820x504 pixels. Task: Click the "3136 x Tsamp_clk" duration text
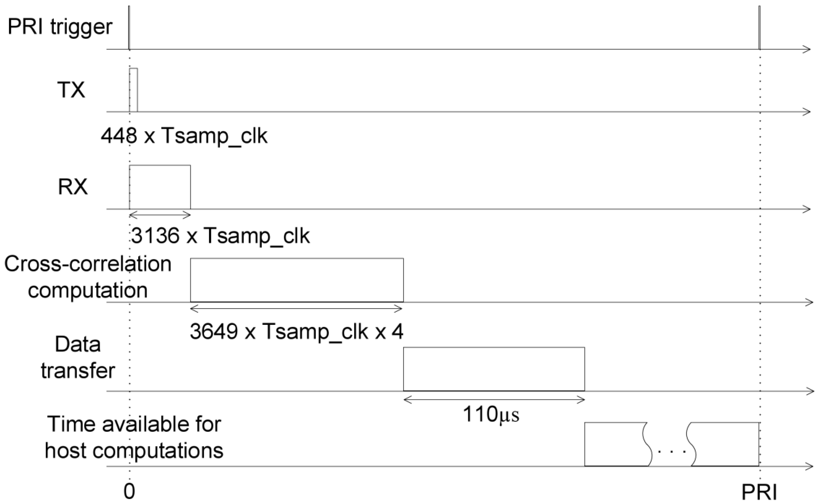click(x=220, y=236)
